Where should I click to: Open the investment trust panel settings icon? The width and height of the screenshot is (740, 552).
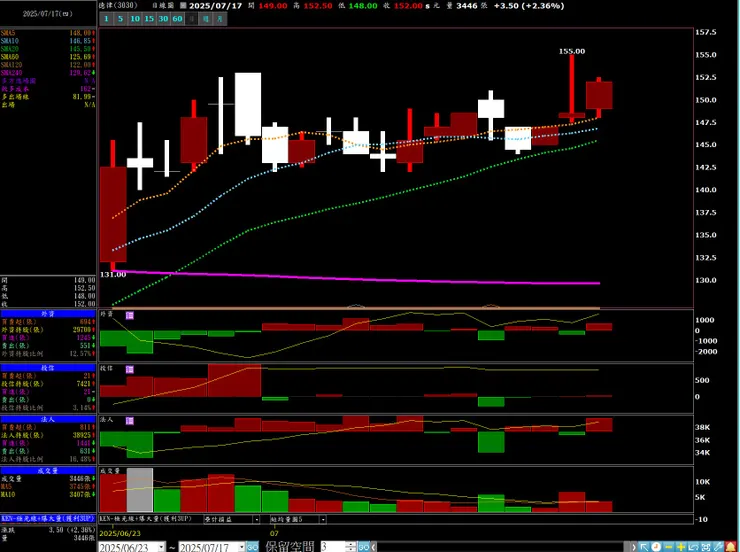click(x=130, y=369)
